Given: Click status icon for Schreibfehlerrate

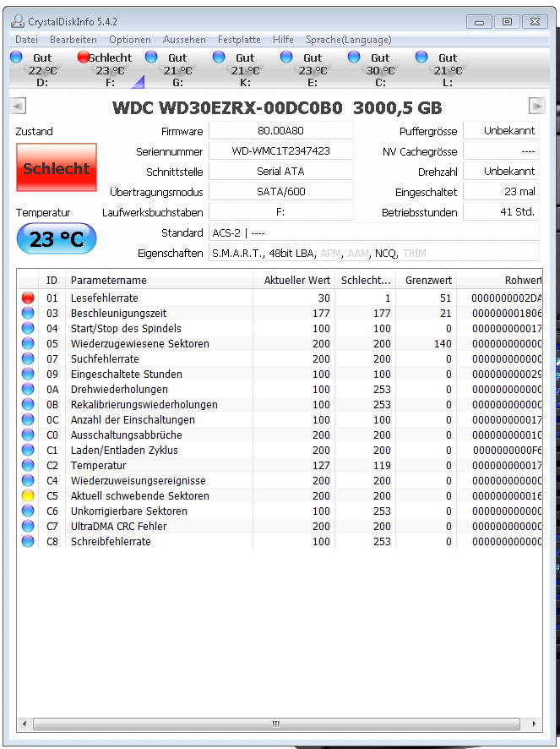Looking at the screenshot, I should coord(28,542).
